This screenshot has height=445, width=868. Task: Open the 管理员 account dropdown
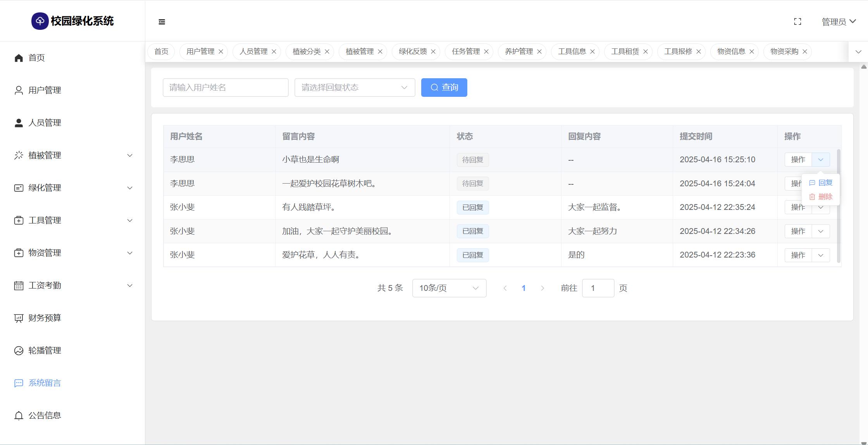tap(839, 22)
